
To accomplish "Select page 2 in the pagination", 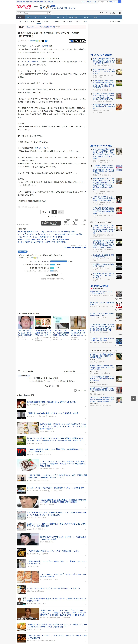I will pyautogui.click(x=55, y=212).
